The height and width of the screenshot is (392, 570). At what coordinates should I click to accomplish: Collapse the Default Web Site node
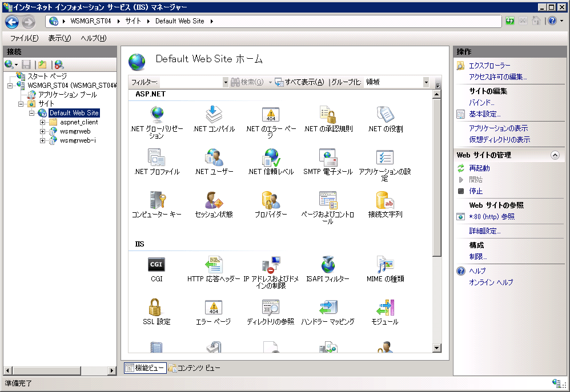pos(33,113)
